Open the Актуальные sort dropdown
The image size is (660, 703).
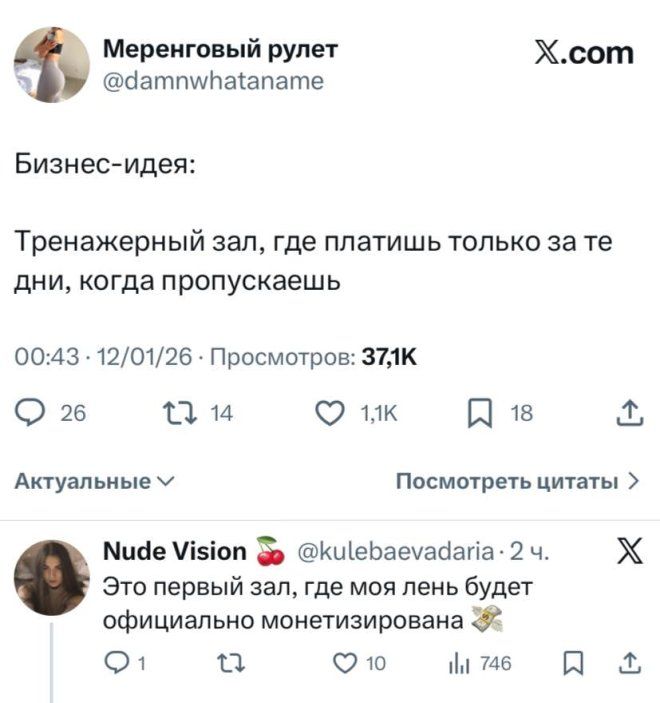pyautogui.click(x=93, y=482)
